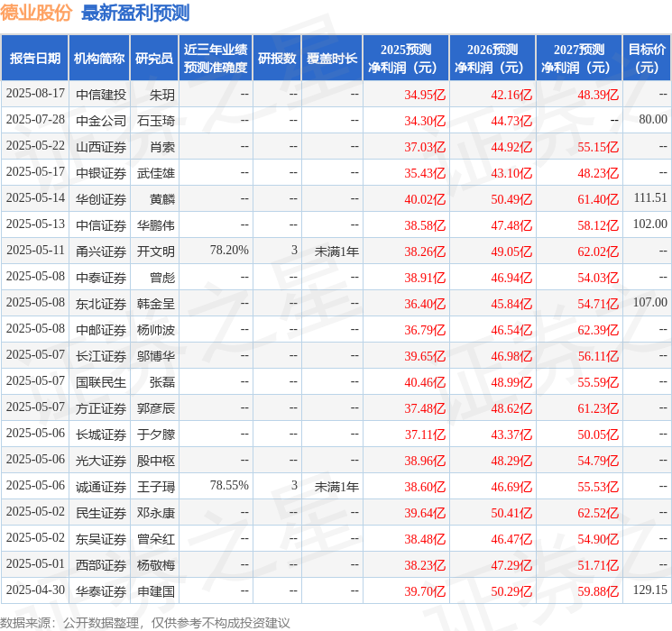Click the target price 111.51
Screen dimensions: 672x631
(650, 198)
